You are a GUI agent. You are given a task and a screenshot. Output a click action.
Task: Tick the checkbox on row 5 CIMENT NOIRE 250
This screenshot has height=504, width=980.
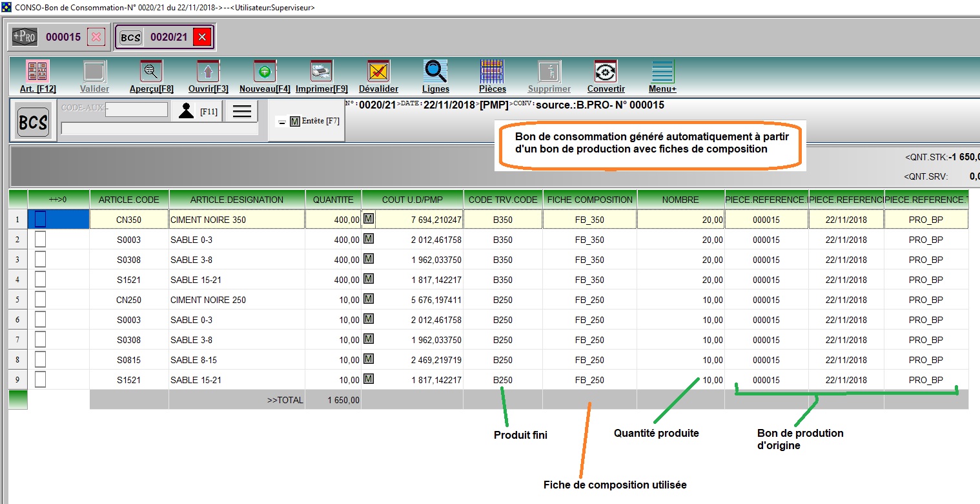click(41, 300)
